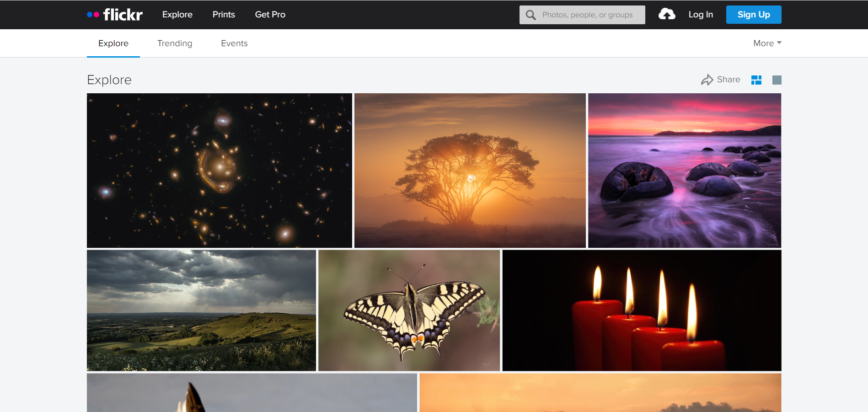868x412 pixels.
Task: Click the Log In link
Action: [701, 15]
